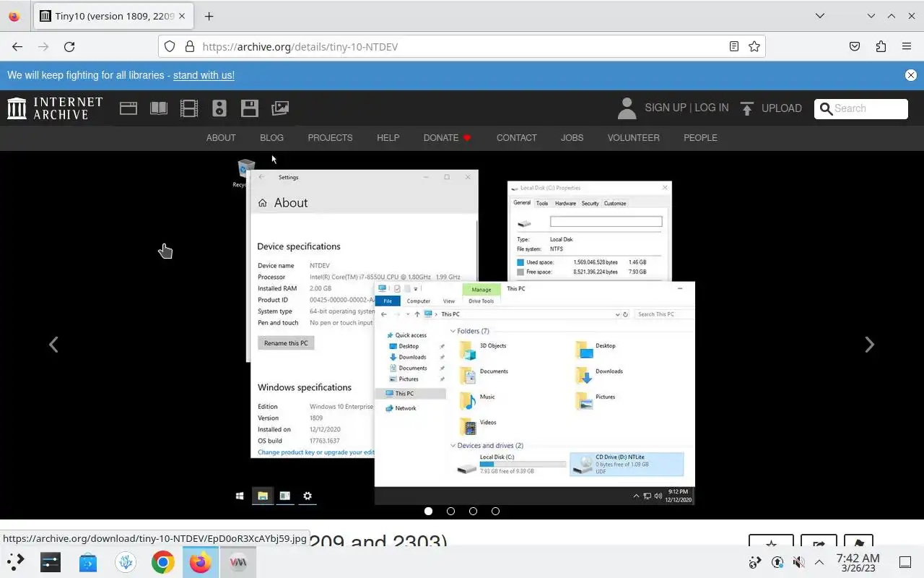Select the third carousel dot
This screenshot has height=578, width=924.
pos(473,511)
